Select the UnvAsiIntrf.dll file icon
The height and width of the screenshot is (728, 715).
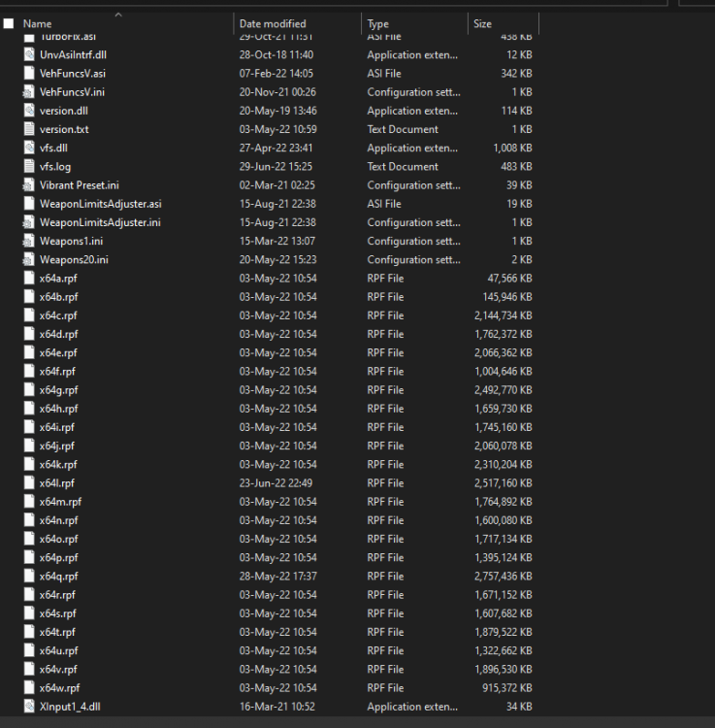pyautogui.click(x=29, y=54)
